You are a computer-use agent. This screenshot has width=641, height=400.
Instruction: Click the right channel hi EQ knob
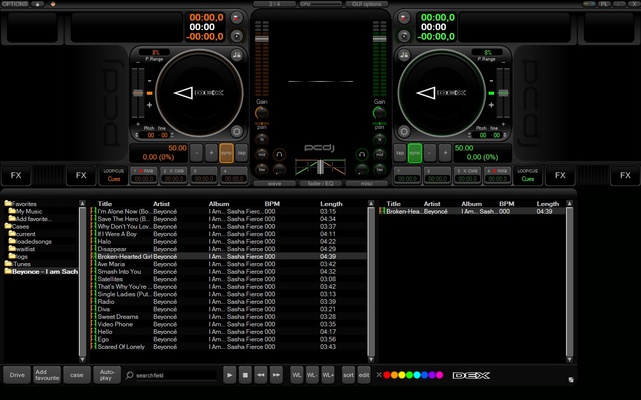pos(379,140)
